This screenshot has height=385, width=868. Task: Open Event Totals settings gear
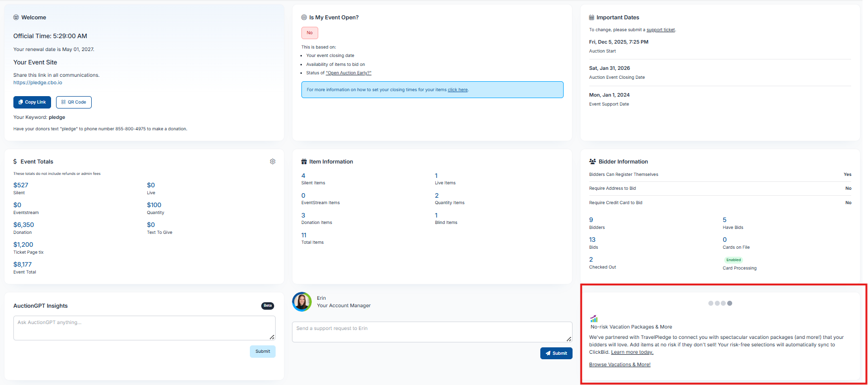273,162
